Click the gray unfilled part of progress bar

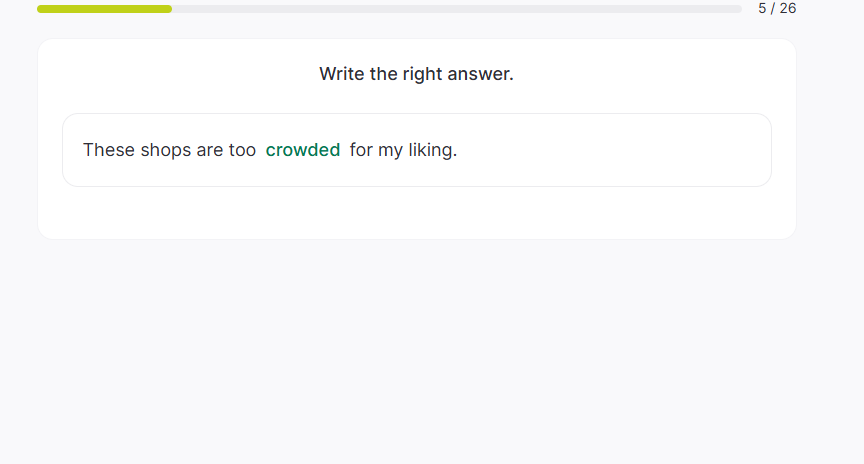tap(456, 9)
